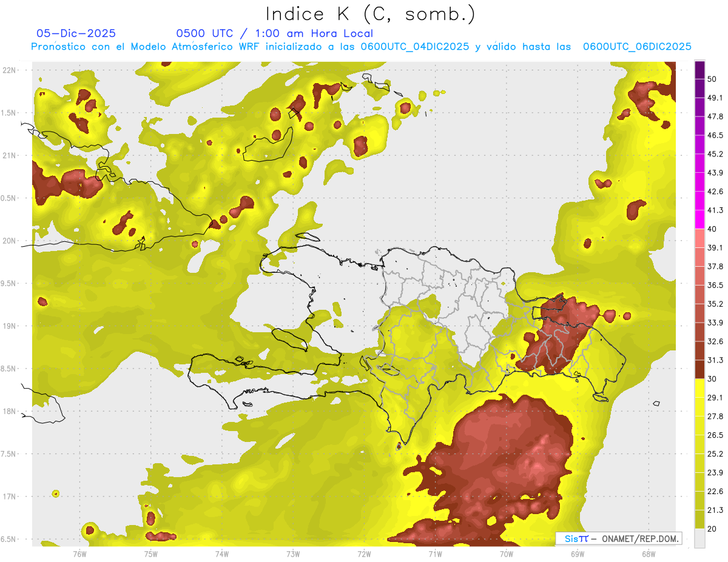Click the colorbar value '42.6'
Image resolution: width=728 pixels, height=562 pixels.
tap(715, 192)
